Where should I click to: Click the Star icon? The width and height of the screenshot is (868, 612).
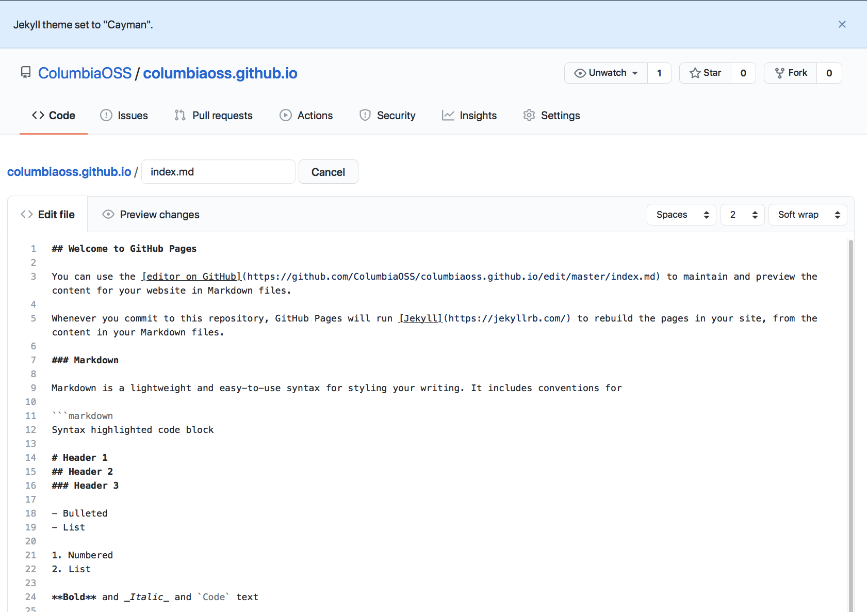[x=695, y=73]
